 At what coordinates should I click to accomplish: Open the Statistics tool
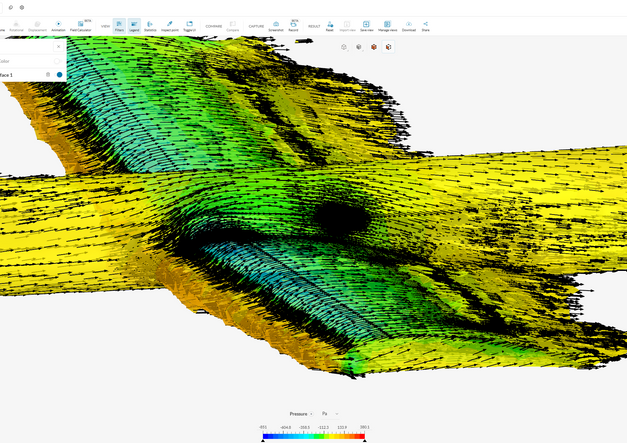coord(150,26)
